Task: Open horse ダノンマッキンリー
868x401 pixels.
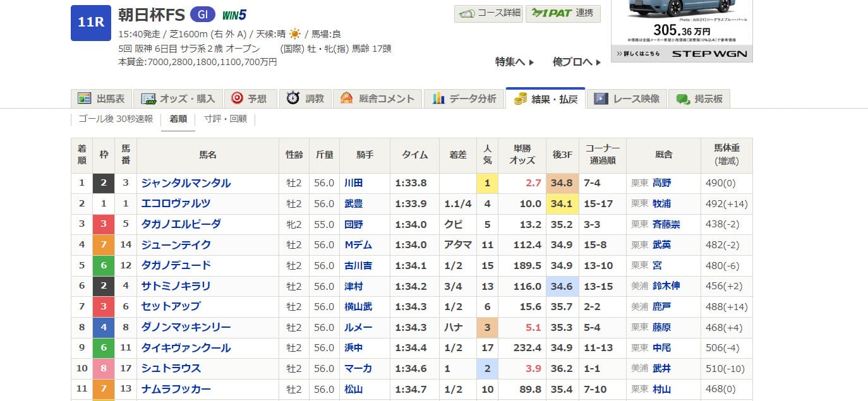Action: (186, 327)
